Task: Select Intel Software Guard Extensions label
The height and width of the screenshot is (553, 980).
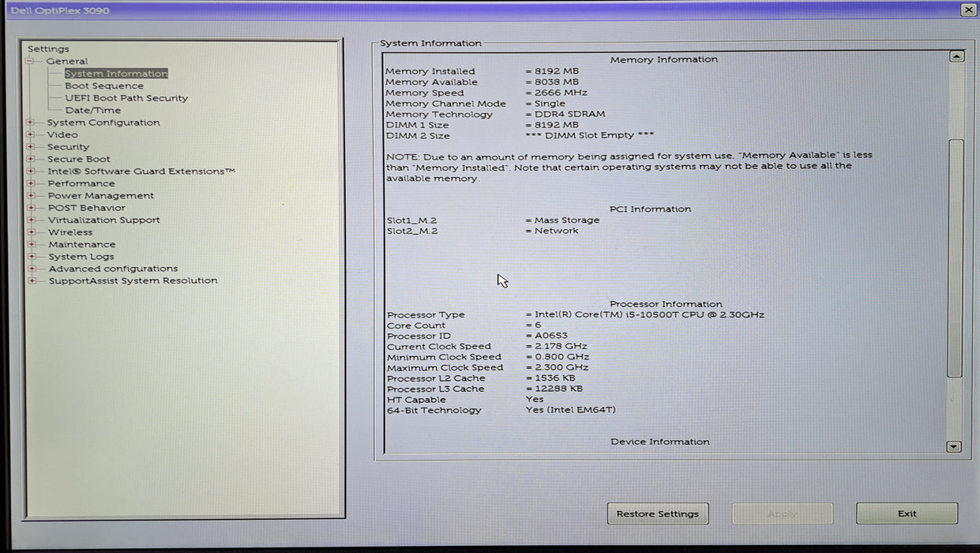Action: [x=141, y=171]
